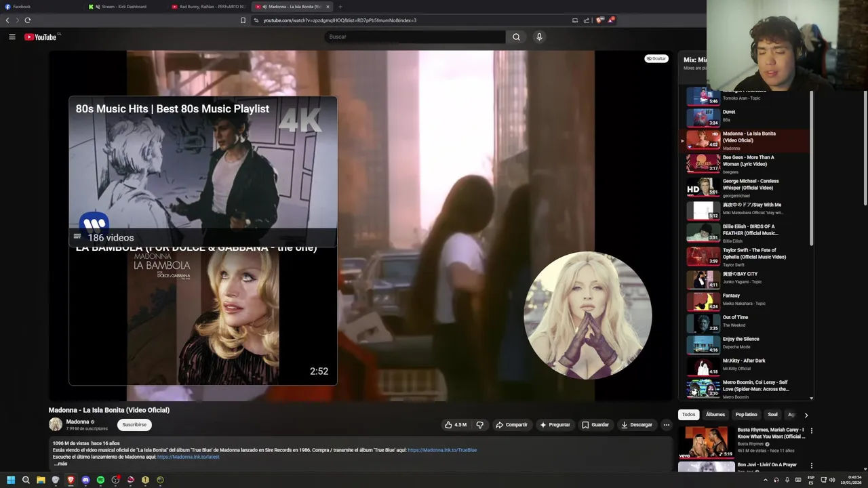Go back with browser back arrow

[7, 20]
